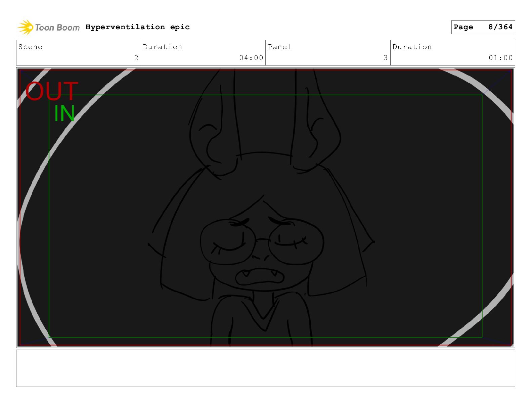Click the scene Duration 04:00 value
Viewport: 532px width, 411px height.
pyautogui.click(x=251, y=58)
